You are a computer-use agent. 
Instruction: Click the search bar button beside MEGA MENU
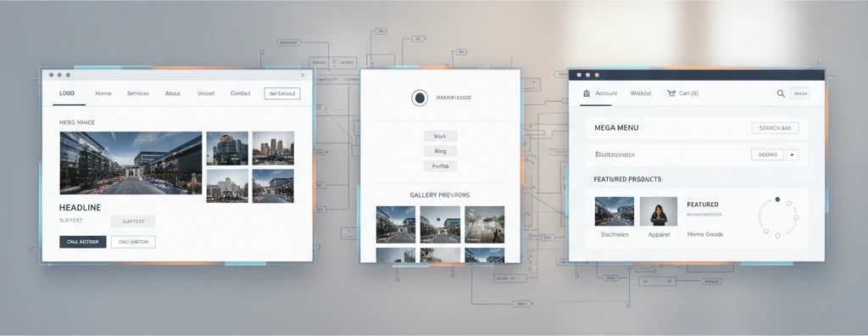(x=775, y=128)
